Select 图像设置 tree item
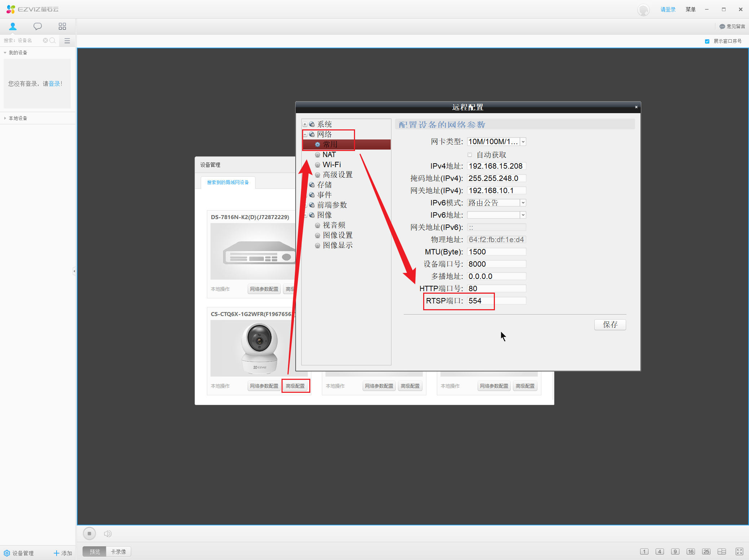The height and width of the screenshot is (560, 749). pyautogui.click(x=337, y=235)
